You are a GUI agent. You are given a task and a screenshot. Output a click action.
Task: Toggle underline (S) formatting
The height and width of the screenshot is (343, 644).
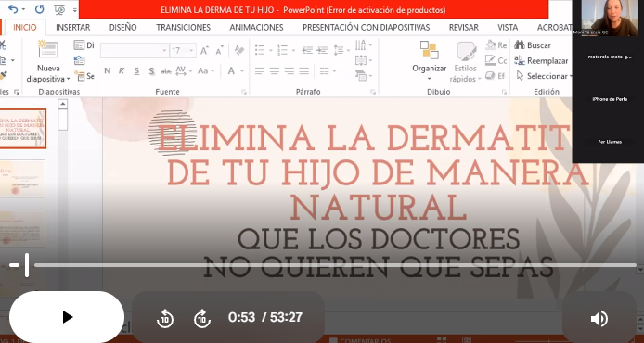point(136,71)
